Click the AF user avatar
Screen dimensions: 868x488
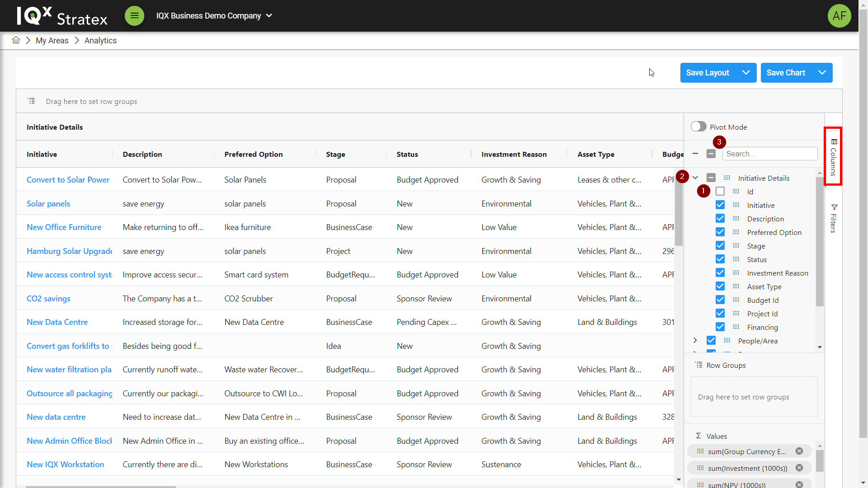(839, 16)
